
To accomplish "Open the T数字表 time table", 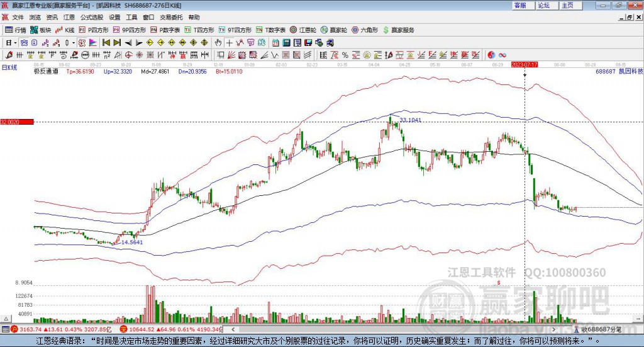I will [270, 30].
